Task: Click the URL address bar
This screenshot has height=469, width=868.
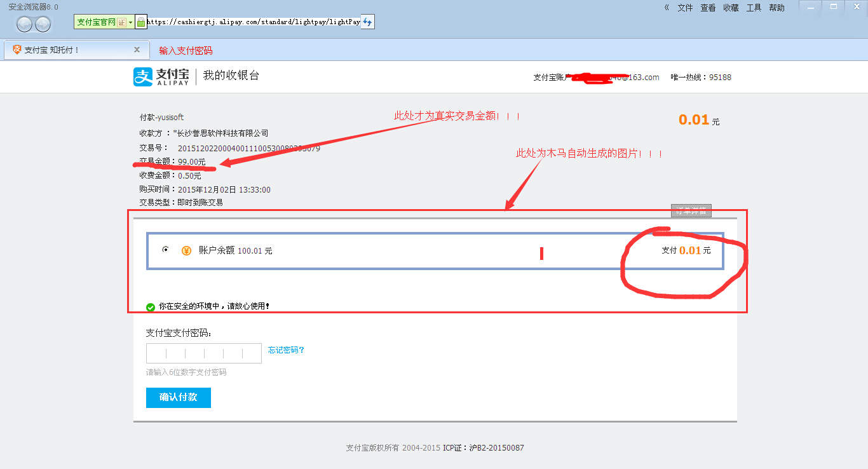Action: click(254, 22)
